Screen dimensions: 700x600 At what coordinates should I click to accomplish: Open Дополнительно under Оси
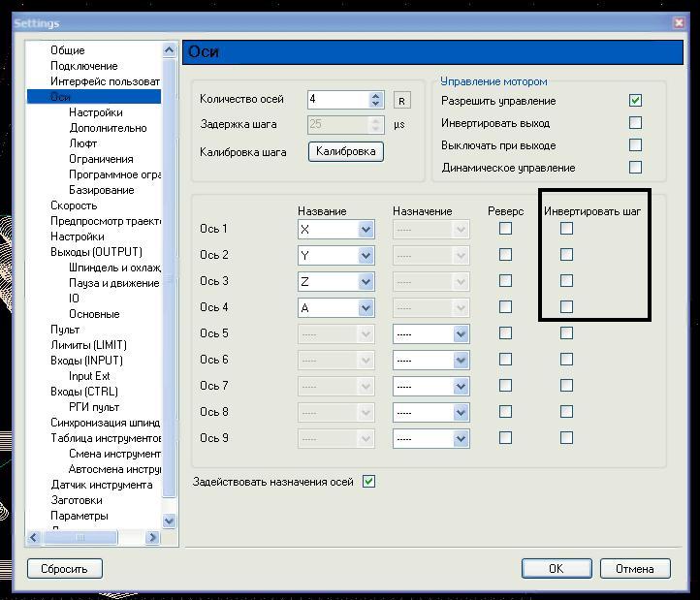(108, 128)
